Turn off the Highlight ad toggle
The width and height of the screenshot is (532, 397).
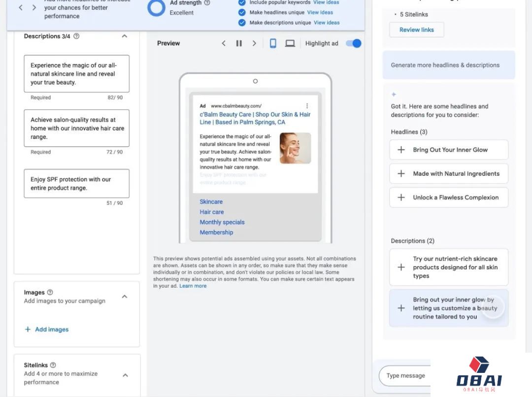click(x=353, y=43)
